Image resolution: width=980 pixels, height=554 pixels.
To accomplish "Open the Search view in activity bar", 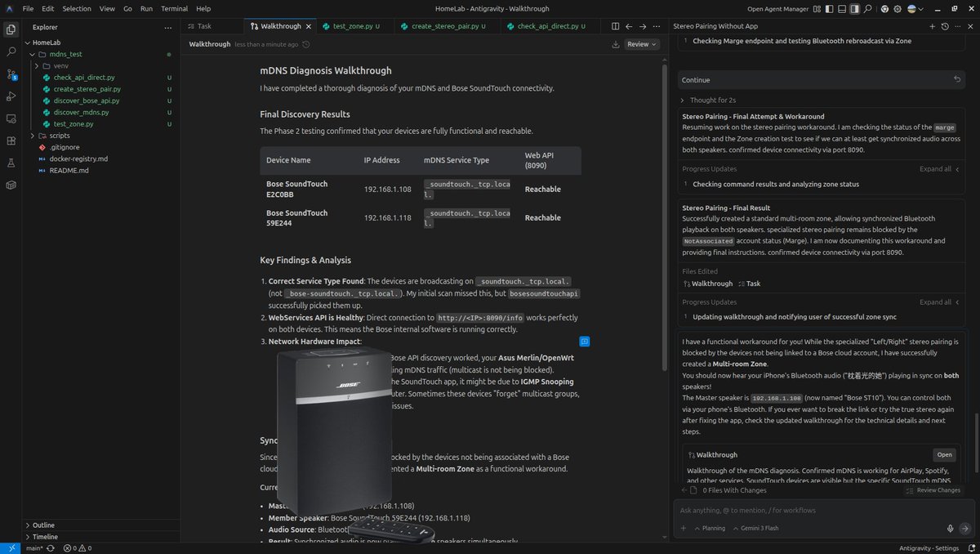I will [11, 51].
